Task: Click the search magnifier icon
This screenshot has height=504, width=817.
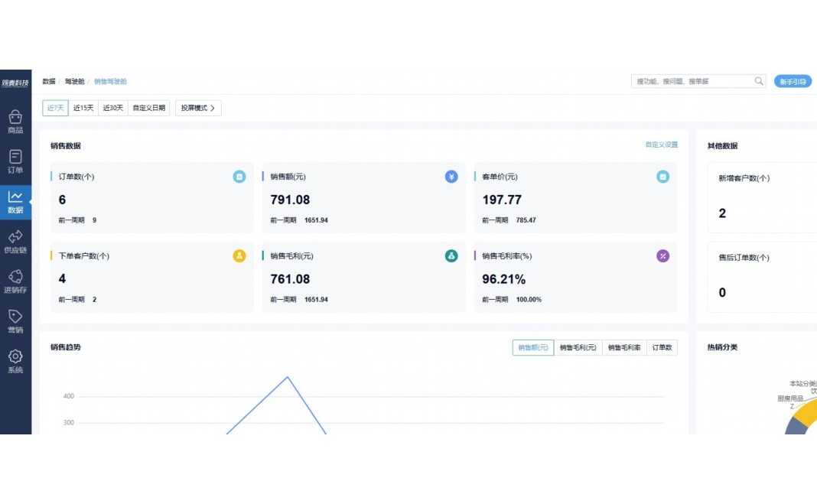Action: (x=759, y=81)
